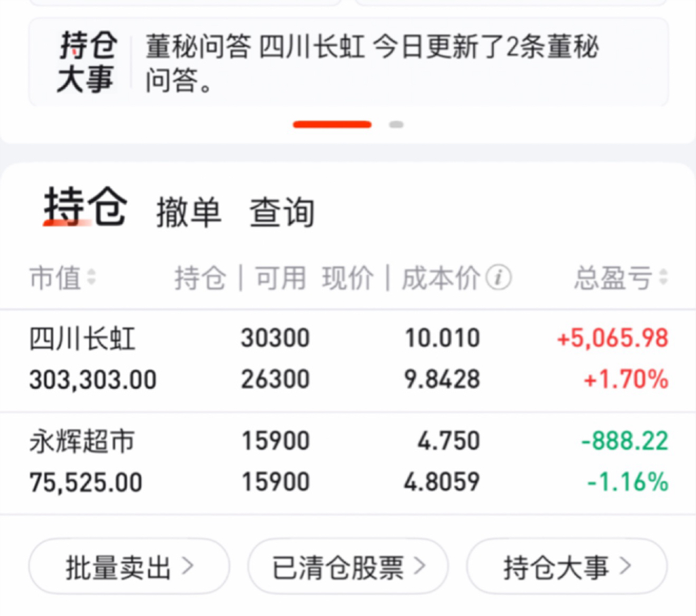Image resolution: width=696 pixels, height=616 pixels.
Task: Select the 持仓 tab
Action: (85, 206)
